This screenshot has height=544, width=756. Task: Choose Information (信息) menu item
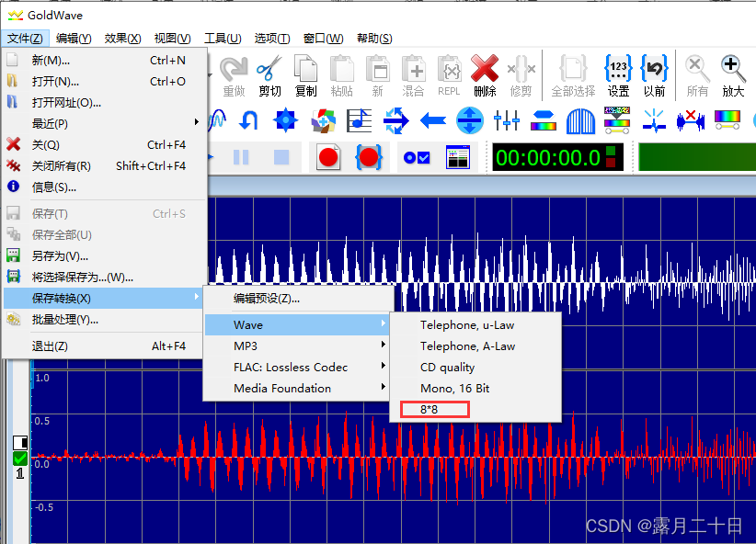click(104, 187)
